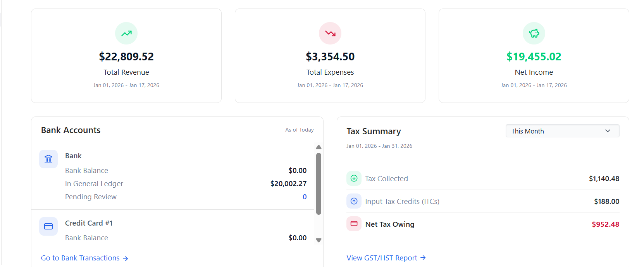644x267 pixels.
Task: Click the $22,809.52 Total Revenue amount
Action: [126, 57]
